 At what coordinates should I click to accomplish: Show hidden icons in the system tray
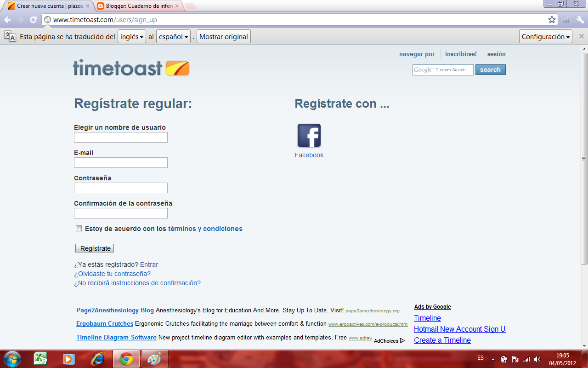[494, 358]
